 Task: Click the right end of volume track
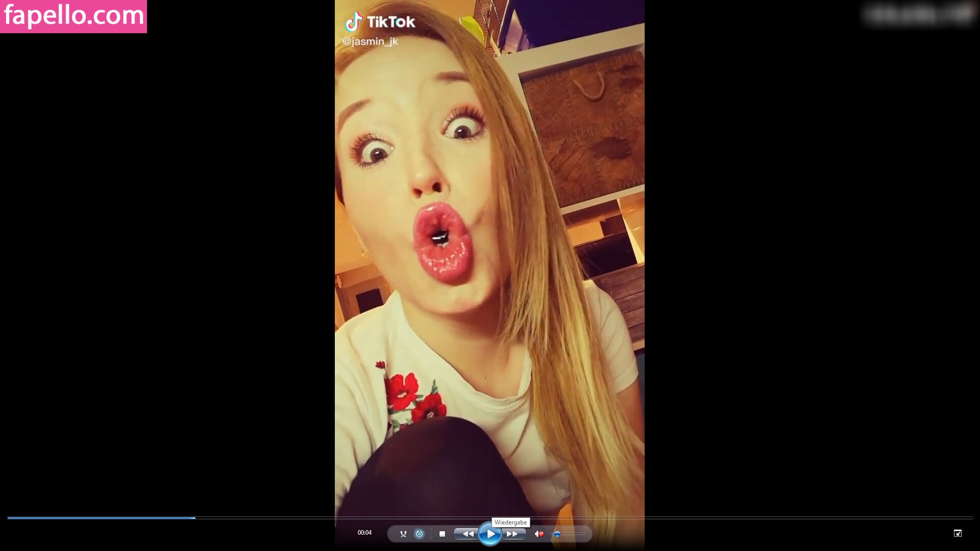point(583,534)
